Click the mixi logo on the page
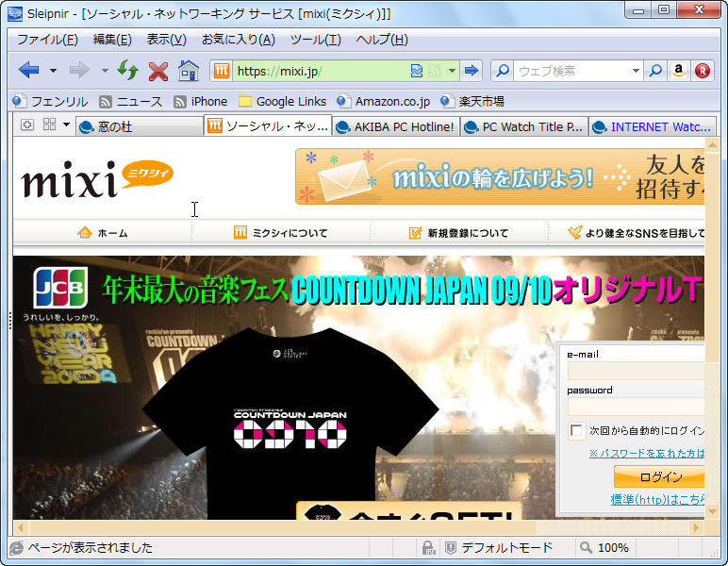 click(97, 178)
